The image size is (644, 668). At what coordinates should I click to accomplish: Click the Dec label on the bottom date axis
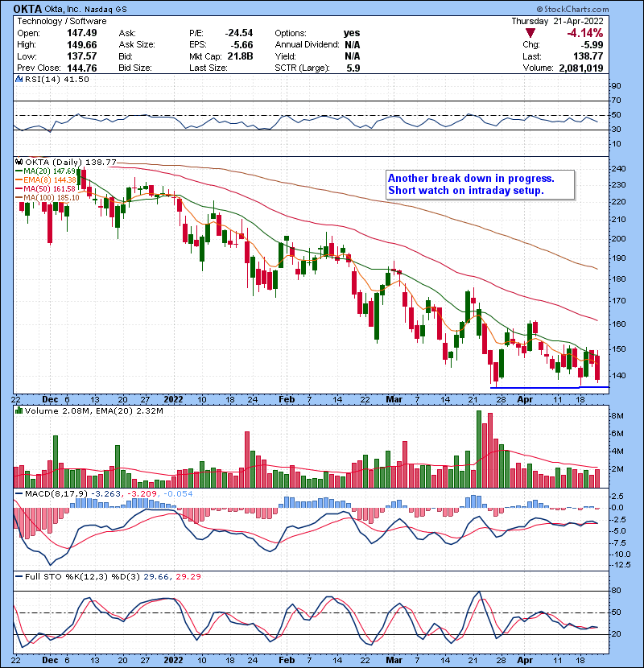[50, 660]
